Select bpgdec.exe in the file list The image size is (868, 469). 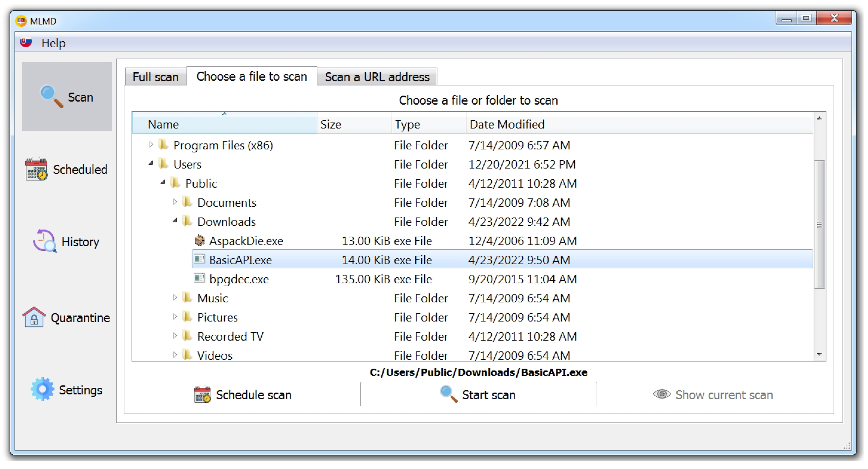tap(239, 279)
